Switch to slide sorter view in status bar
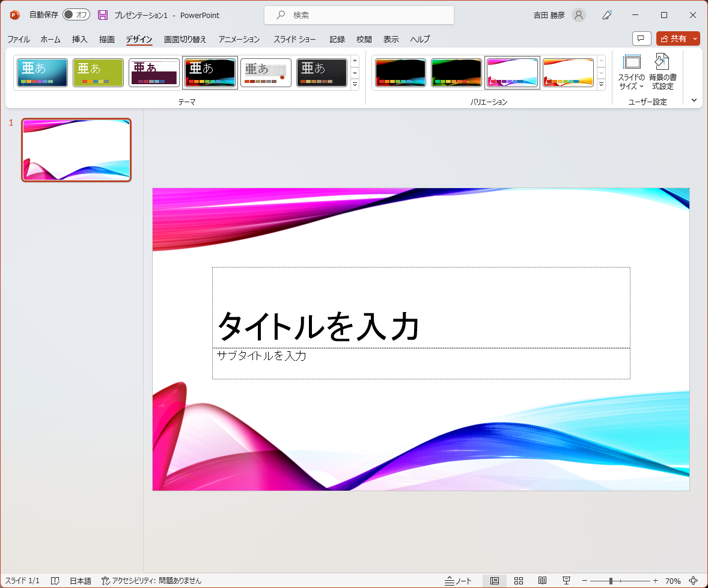708x588 pixels. click(x=519, y=580)
